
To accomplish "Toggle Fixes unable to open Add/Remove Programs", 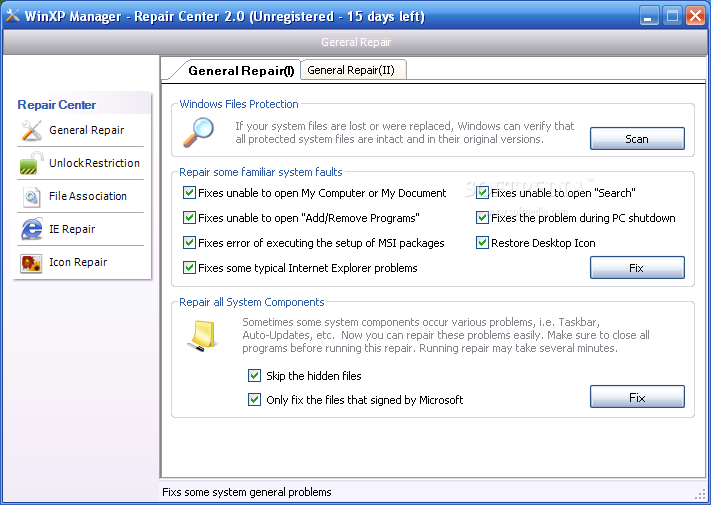I will tap(189, 218).
